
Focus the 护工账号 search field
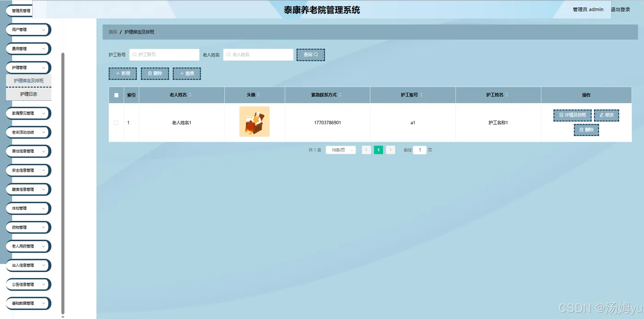click(x=164, y=55)
